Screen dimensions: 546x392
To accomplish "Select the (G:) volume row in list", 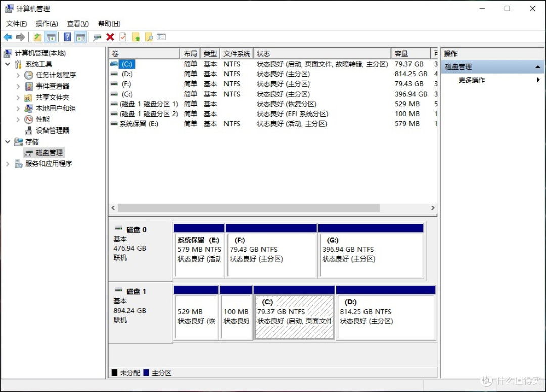I will click(x=274, y=94).
